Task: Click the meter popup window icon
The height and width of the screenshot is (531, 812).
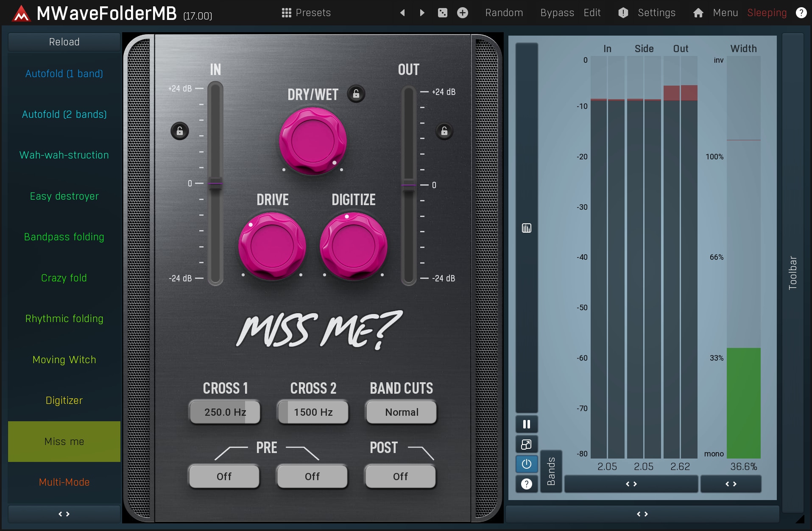Action: [x=526, y=444]
